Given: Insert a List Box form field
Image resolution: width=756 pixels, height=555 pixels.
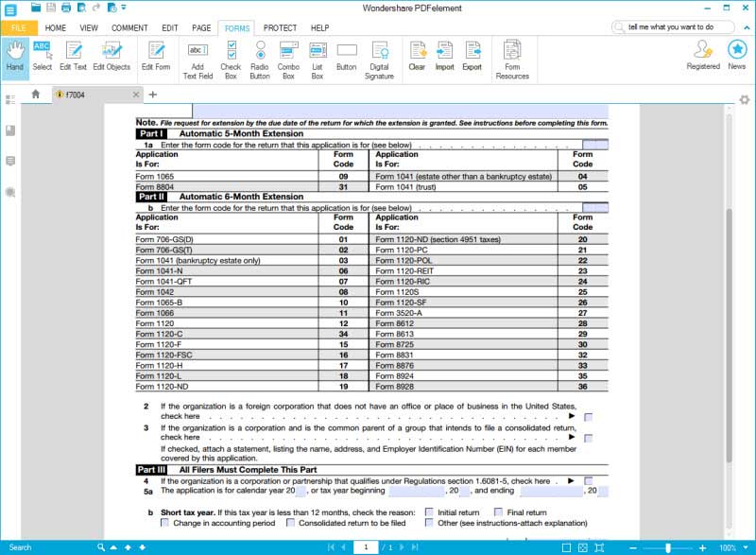Looking at the screenshot, I should click(318, 61).
